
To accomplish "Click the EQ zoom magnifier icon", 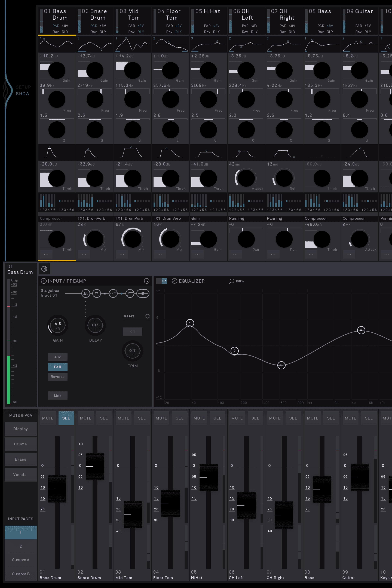I will (x=232, y=281).
